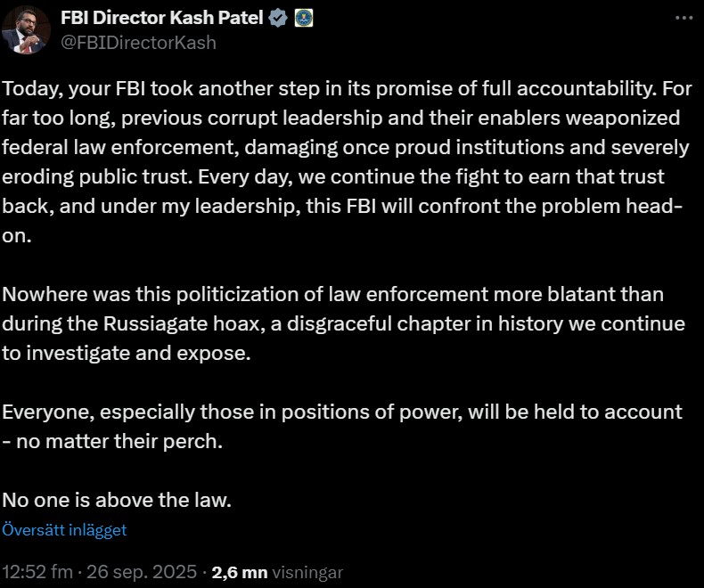The height and width of the screenshot is (588, 704).
Task: Click the line starting eroding public trust
Action: click(333, 177)
